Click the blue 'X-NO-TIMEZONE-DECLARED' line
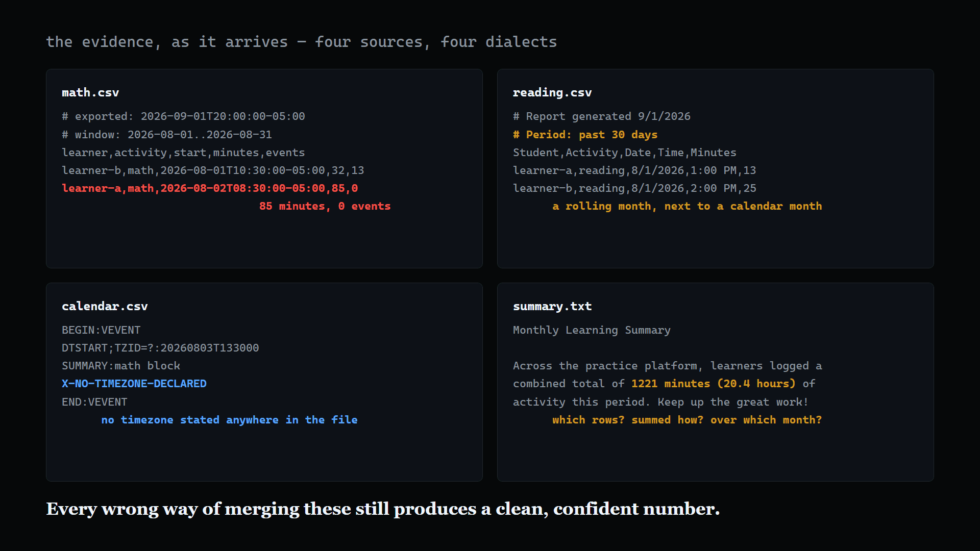Screen dimensions: 980x551 (134, 384)
